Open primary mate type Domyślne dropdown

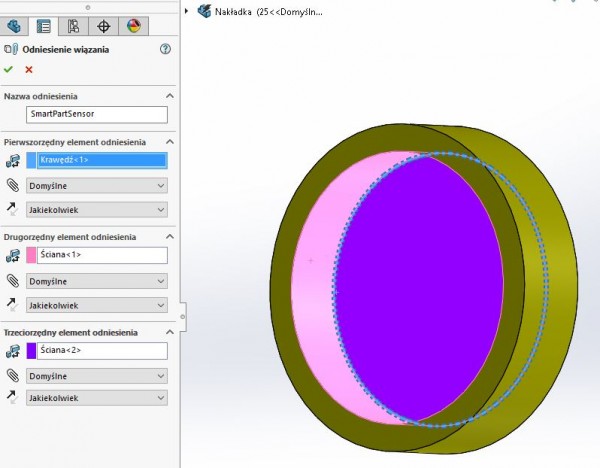[96, 185]
